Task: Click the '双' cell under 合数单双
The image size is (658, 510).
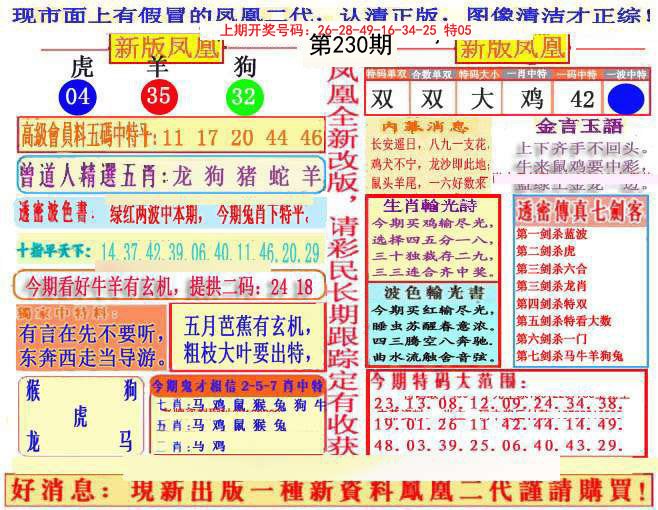Action: coord(432,99)
